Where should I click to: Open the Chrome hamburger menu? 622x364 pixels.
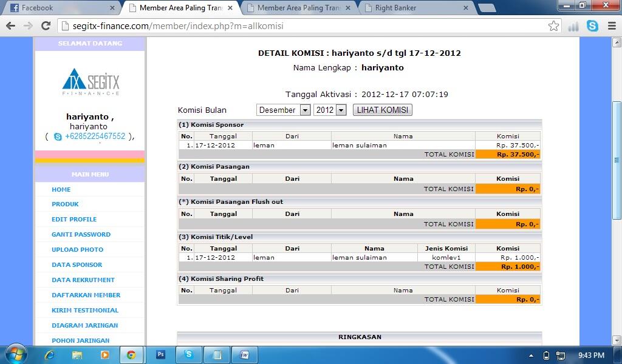(x=611, y=26)
